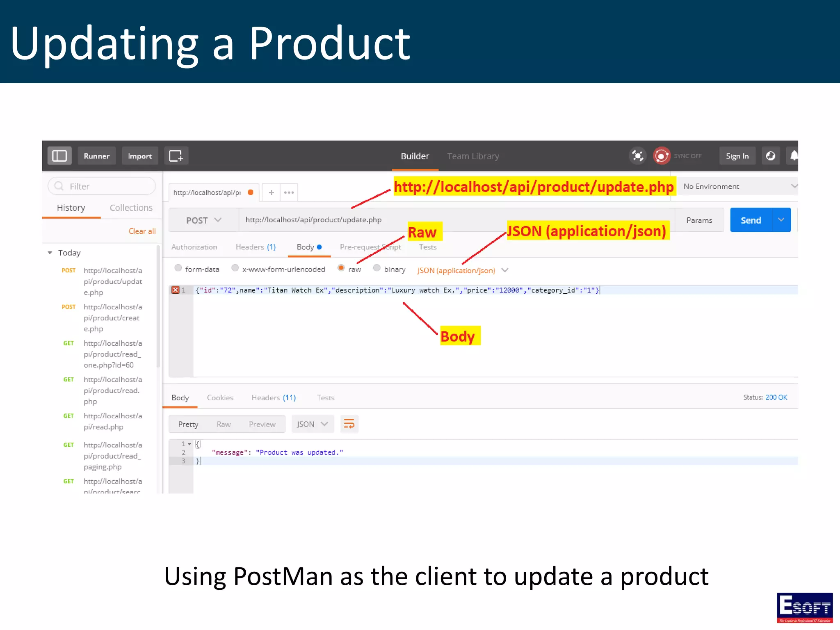Click the history sidebar scrollbar
Image resolution: width=840 pixels, height=630 pixels.
(x=158, y=306)
